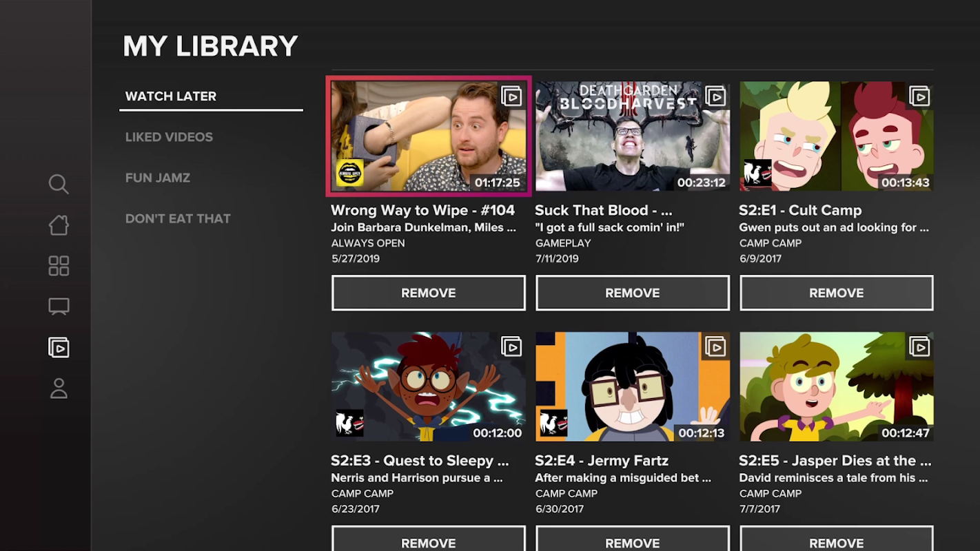Click playlist icon on Cult Camp thumbnail
Screen dimensions: 980x551
(x=919, y=96)
